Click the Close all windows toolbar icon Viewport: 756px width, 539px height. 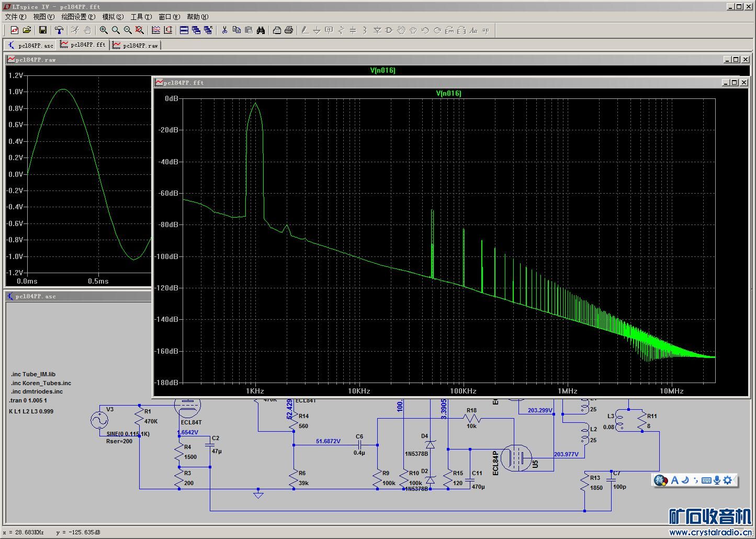208,30
